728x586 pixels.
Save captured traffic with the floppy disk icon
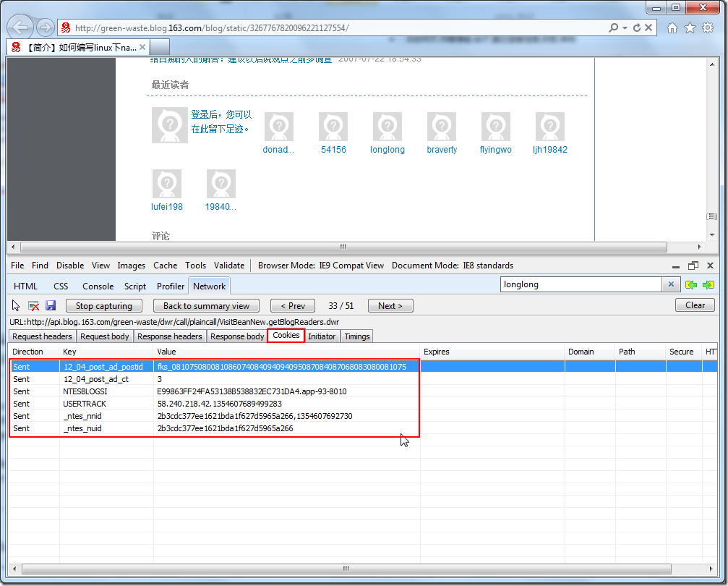pos(51,305)
